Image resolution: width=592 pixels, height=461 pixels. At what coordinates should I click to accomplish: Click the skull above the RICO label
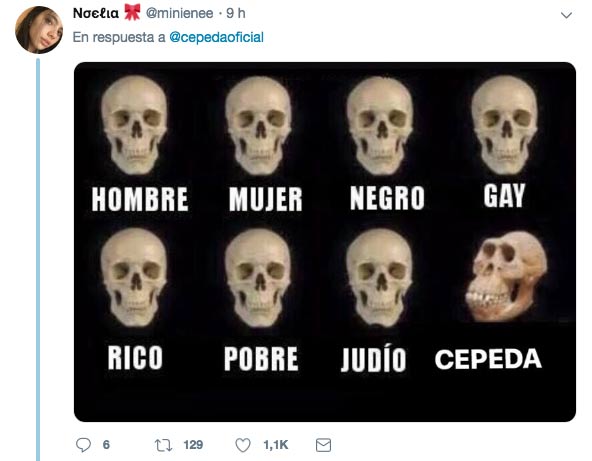(x=134, y=278)
